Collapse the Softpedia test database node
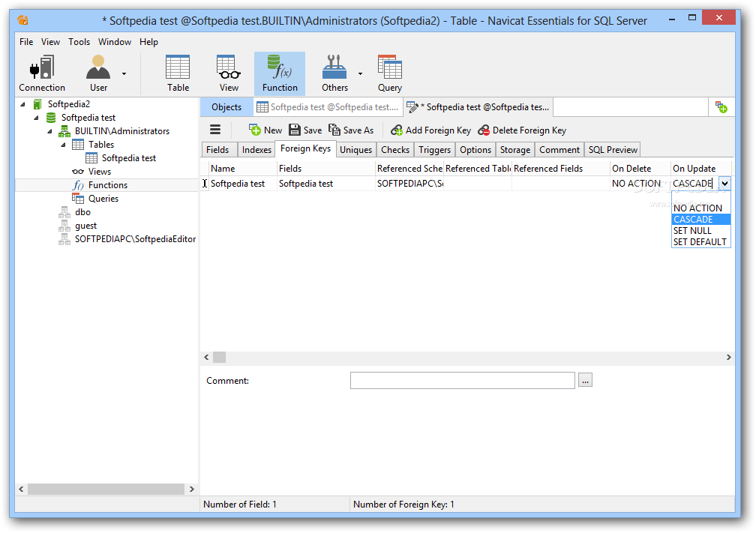756x533 pixels. [36, 118]
